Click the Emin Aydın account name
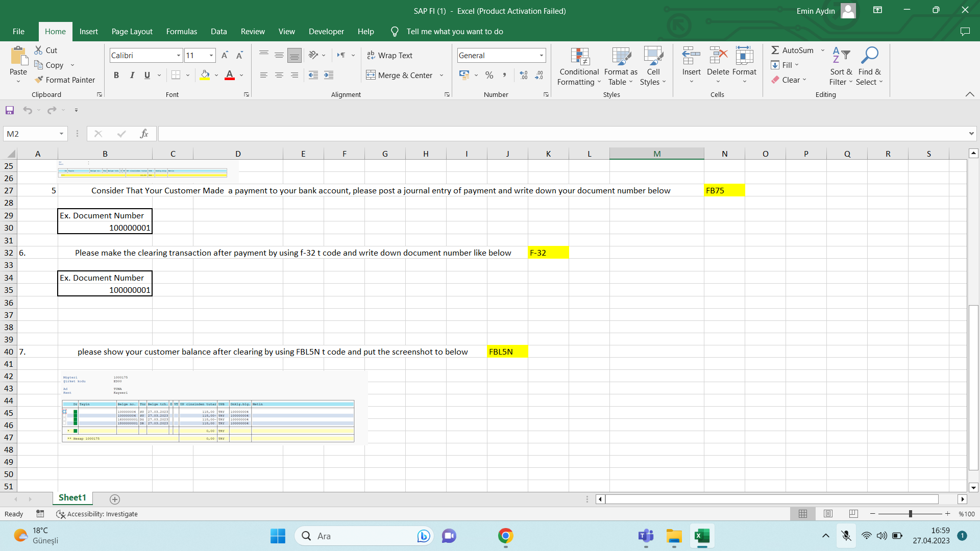This screenshot has height=551, width=980. (x=816, y=11)
